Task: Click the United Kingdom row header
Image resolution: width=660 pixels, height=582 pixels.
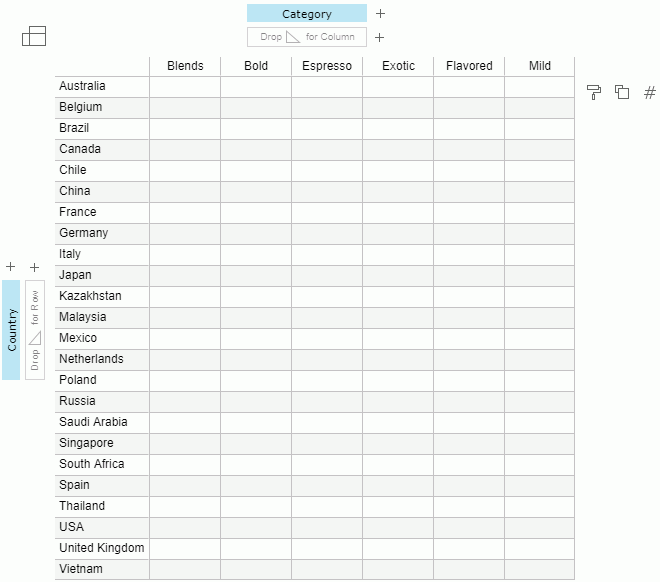Action: [102, 548]
